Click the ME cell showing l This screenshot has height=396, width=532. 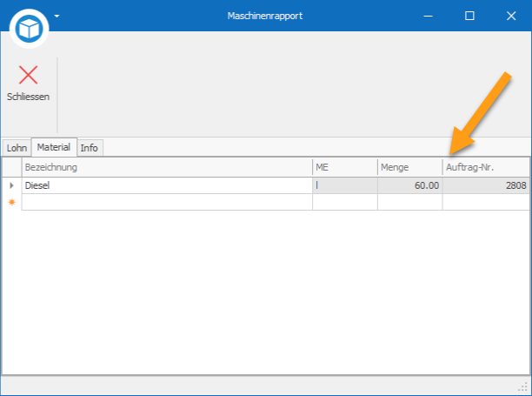(x=345, y=185)
